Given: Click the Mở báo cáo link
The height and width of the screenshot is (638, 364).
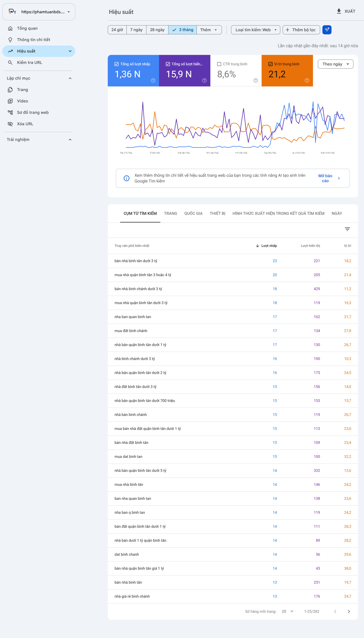Looking at the screenshot, I should point(325,178).
